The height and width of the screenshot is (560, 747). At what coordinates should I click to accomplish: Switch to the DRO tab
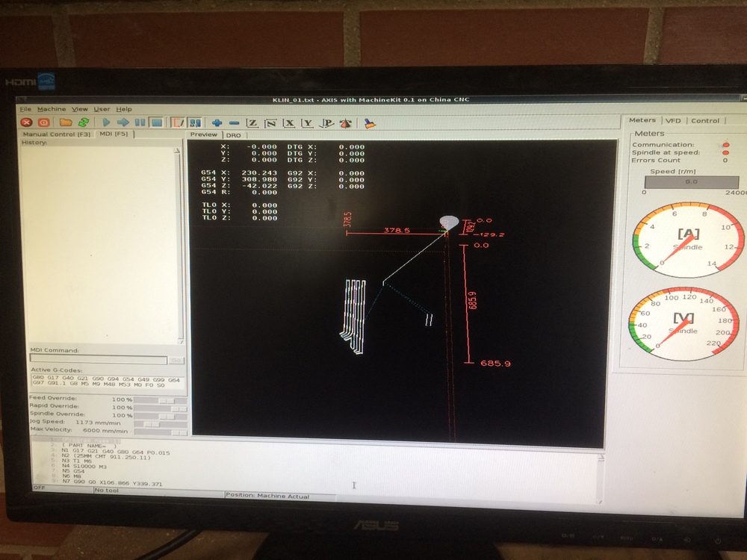(x=234, y=135)
